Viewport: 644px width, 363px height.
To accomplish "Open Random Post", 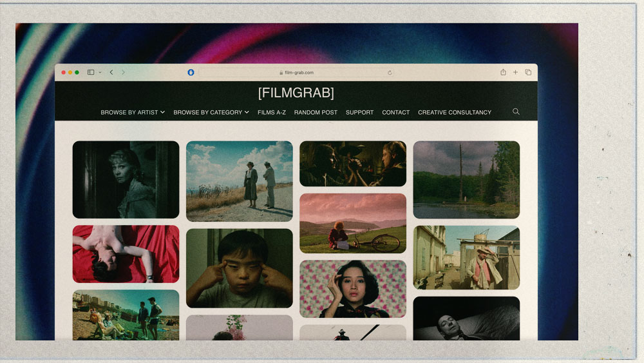I will [316, 112].
